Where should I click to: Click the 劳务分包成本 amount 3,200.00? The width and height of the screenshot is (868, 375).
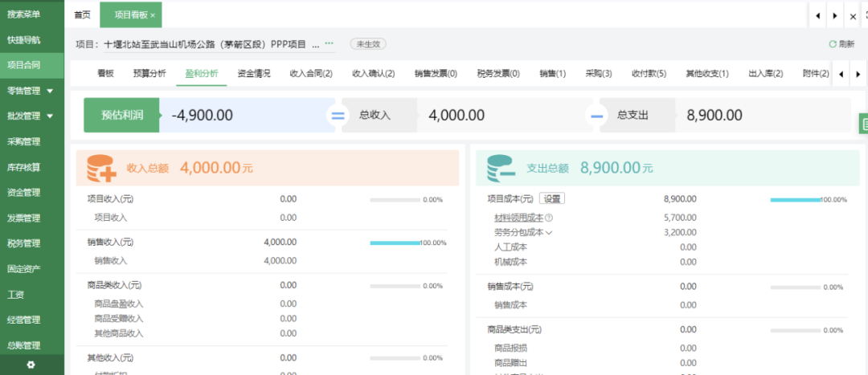[680, 233]
